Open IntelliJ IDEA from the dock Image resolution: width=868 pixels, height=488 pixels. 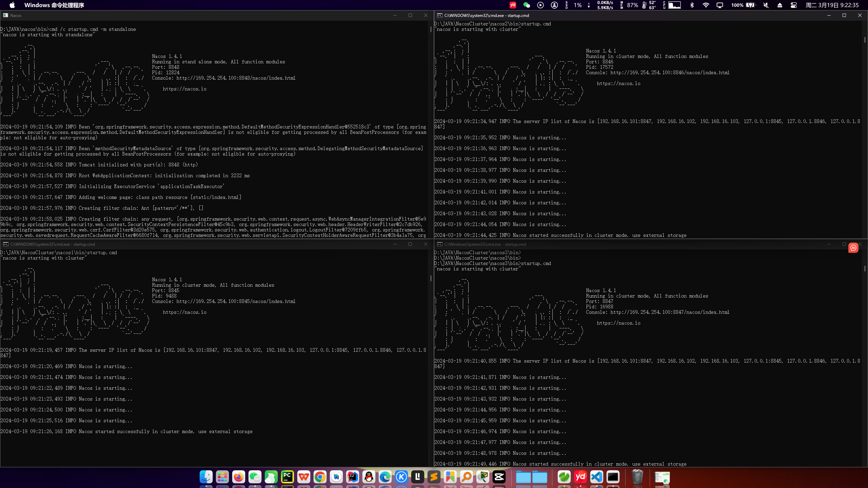[353, 477]
